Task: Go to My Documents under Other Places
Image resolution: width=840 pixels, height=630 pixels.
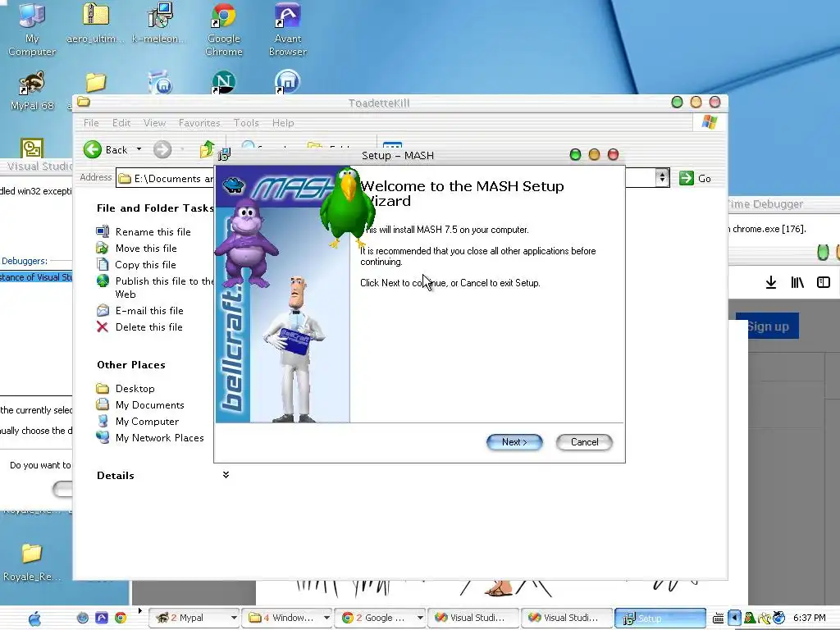Action: coord(149,405)
